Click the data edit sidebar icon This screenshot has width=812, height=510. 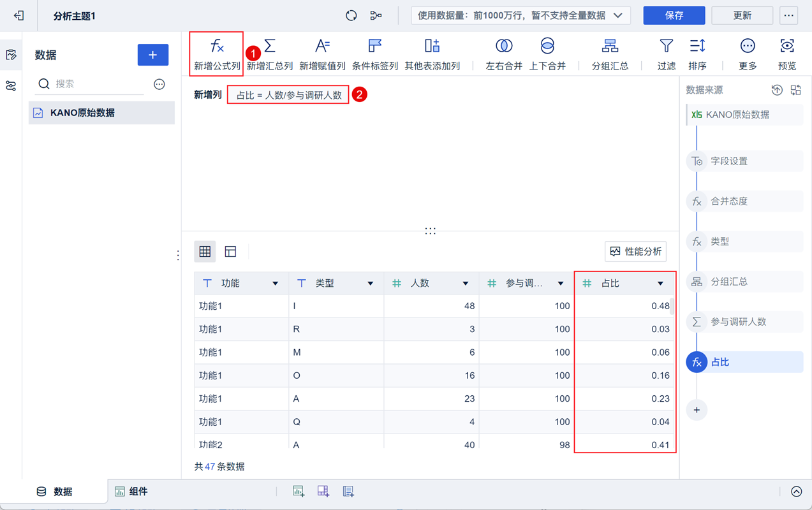click(x=11, y=55)
